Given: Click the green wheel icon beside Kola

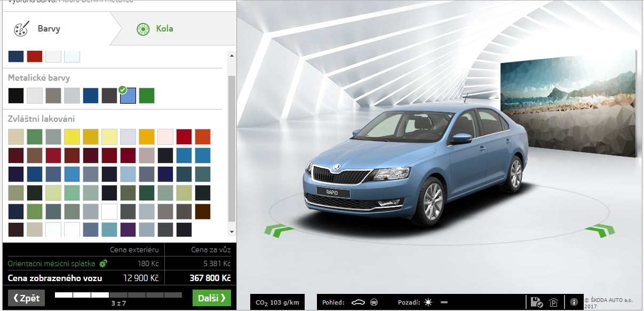Looking at the screenshot, I should (142, 29).
